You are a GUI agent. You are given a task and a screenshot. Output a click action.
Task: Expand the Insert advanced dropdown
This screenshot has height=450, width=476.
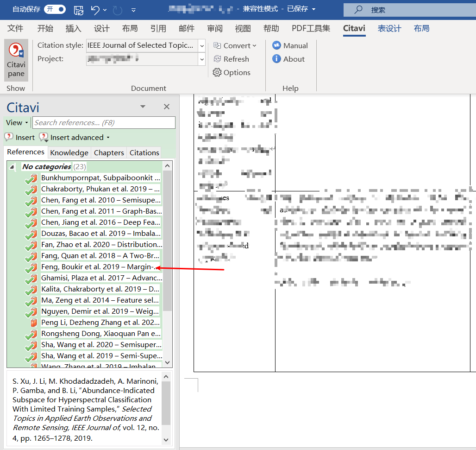(x=108, y=137)
